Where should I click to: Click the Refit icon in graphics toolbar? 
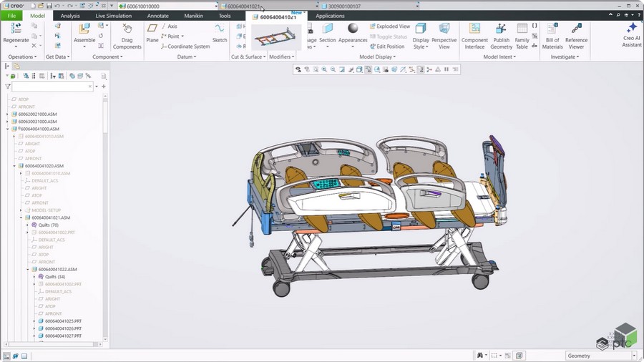tap(316, 69)
